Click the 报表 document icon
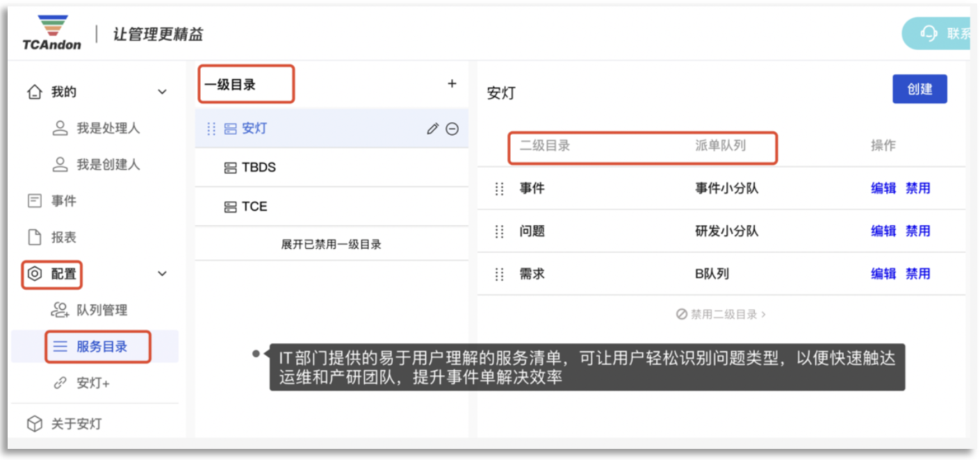 coord(34,237)
